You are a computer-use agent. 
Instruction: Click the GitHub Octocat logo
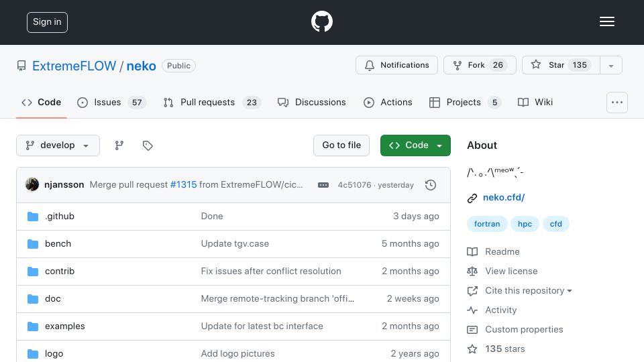321,21
